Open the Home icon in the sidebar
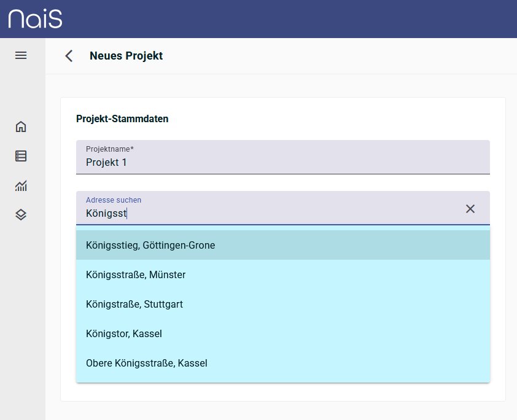 click(21, 126)
